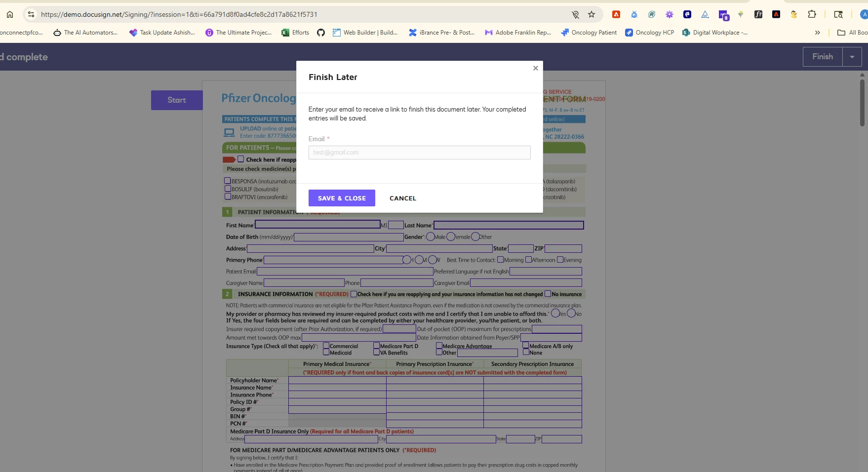868x472 pixels.
Task: Check the Medicare Part D box
Action: (377, 346)
